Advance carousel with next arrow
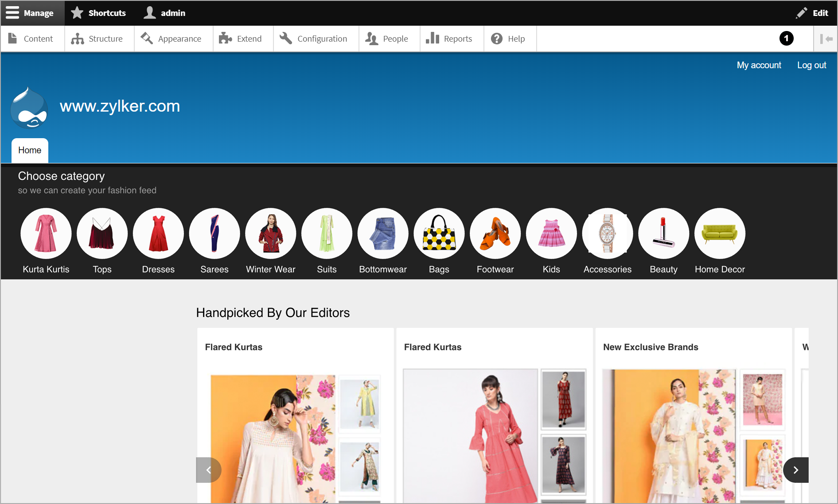Viewport: 838px width, 504px height. point(795,470)
